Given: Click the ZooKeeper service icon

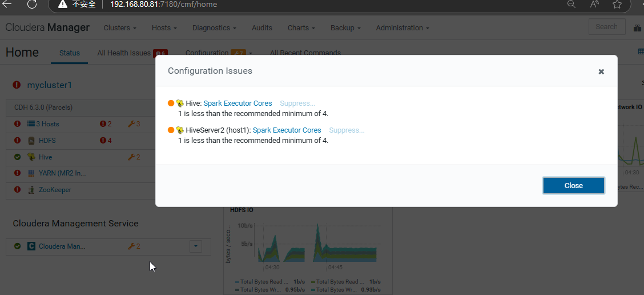Looking at the screenshot, I should (x=31, y=190).
